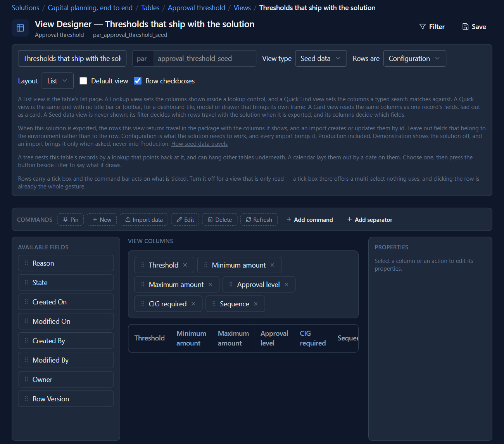The image size is (504, 444).
Task: Open the Tables breadcrumb link
Action: 150,8
